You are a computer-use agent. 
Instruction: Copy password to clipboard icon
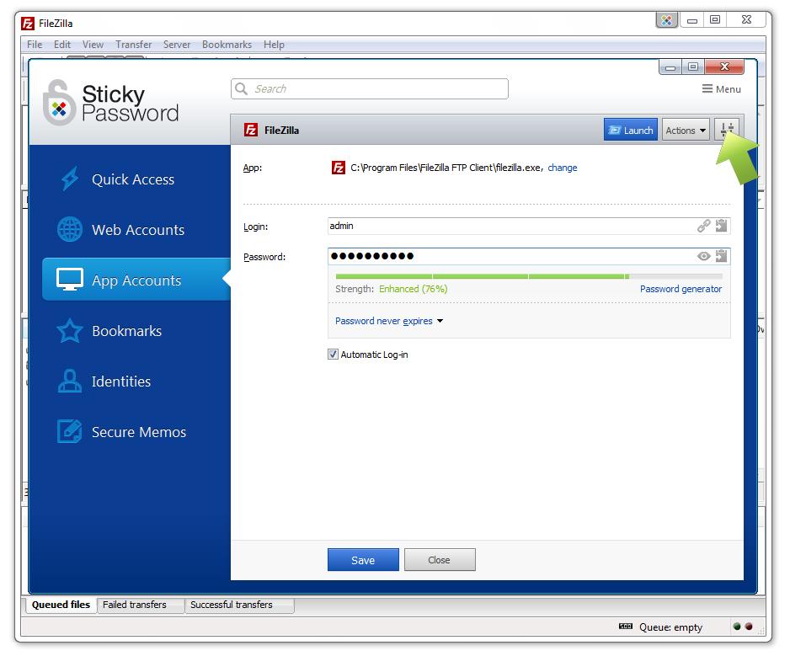point(722,256)
